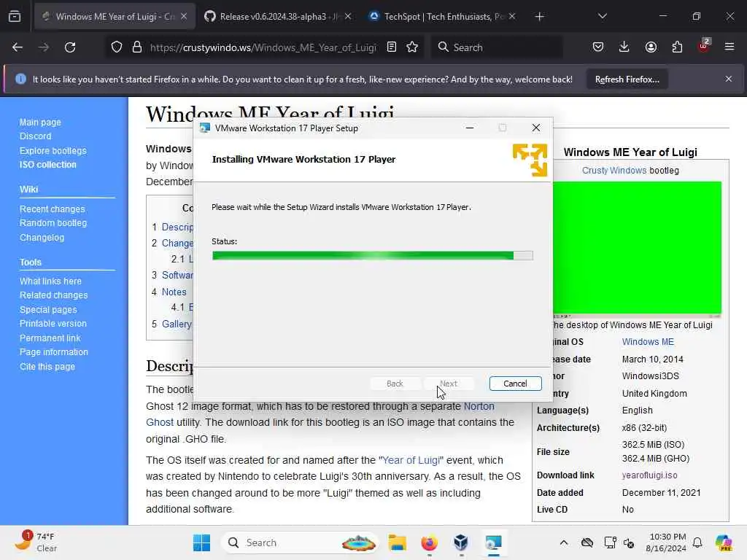Open the Windows Start menu
Viewport: 747px width, 560px height.
[x=201, y=542]
